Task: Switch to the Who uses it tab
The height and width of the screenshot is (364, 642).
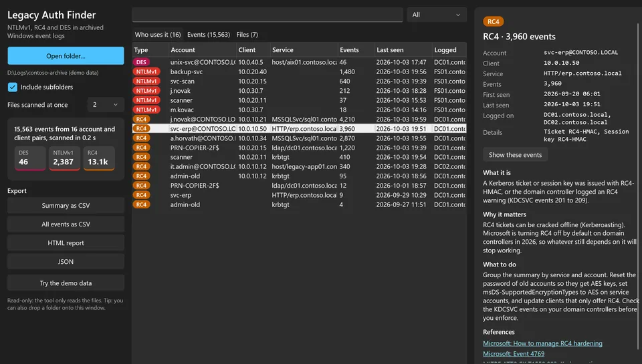Action: pyautogui.click(x=158, y=35)
